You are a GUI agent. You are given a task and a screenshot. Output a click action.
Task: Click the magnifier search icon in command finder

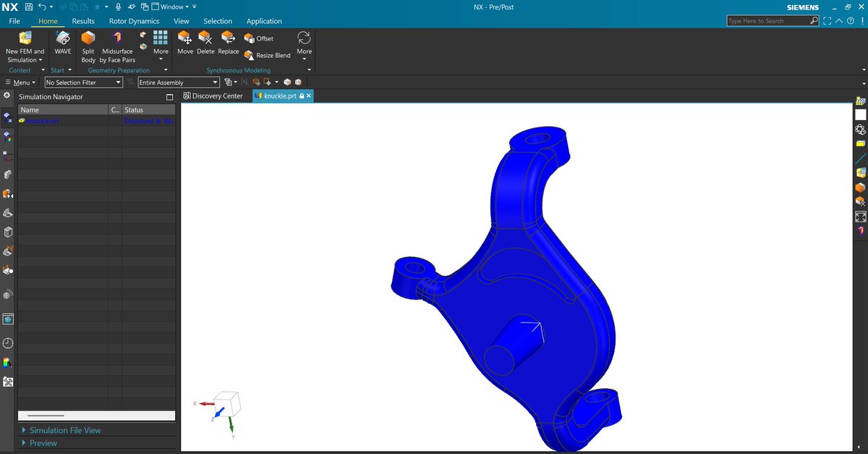pos(814,21)
